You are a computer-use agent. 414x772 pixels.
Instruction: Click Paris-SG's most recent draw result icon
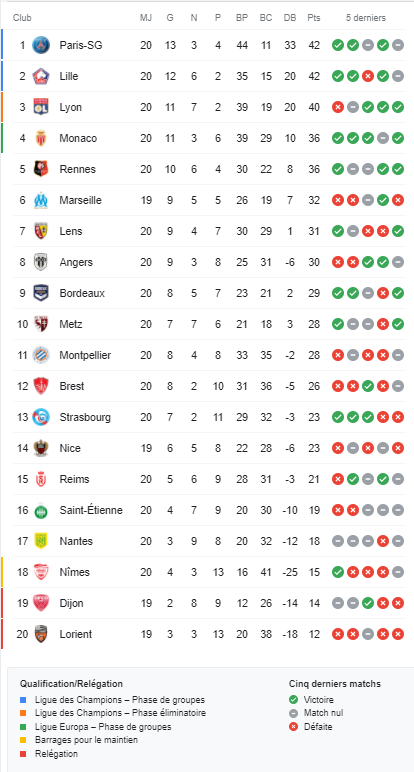pos(398,45)
